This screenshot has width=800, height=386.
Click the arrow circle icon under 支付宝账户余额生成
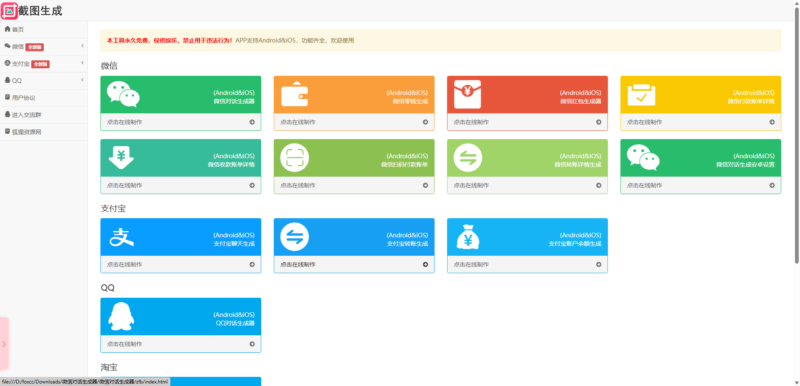[x=599, y=265]
